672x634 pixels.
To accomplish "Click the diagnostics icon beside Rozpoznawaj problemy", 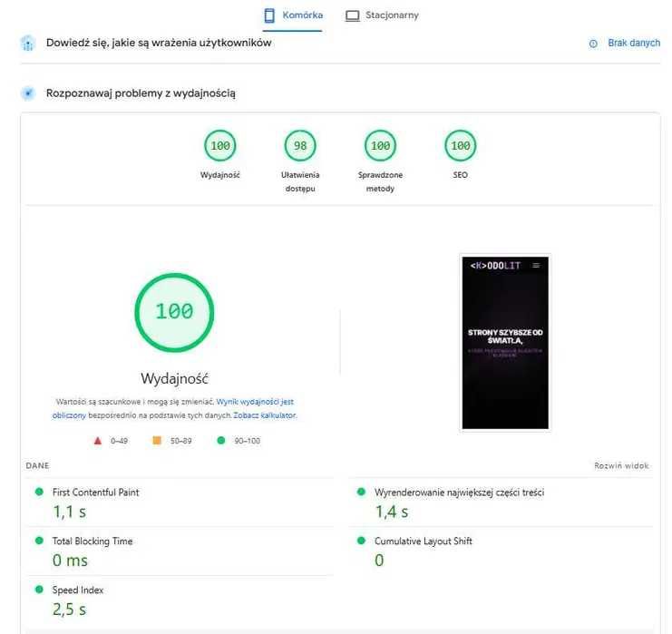I will pos(28,93).
